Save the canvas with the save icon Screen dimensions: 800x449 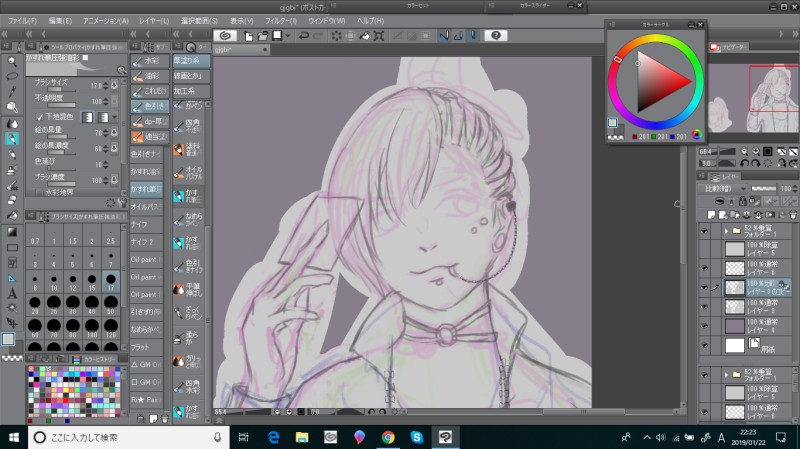pyautogui.click(x=277, y=36)
